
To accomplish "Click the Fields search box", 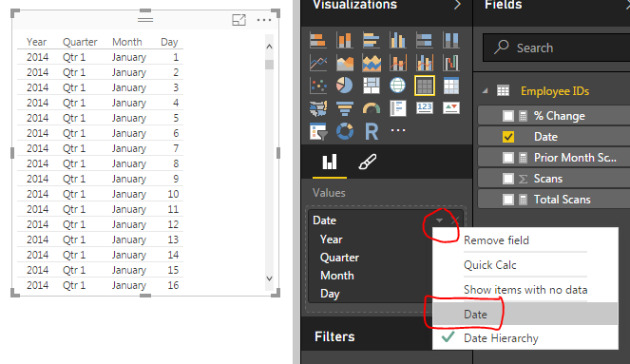I will click(x=557, y=48).
